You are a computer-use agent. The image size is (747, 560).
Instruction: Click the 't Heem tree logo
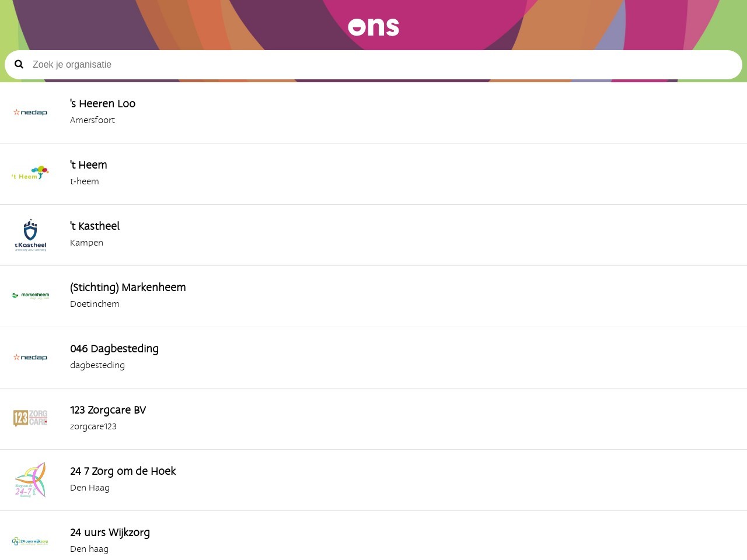click(30, 173)
